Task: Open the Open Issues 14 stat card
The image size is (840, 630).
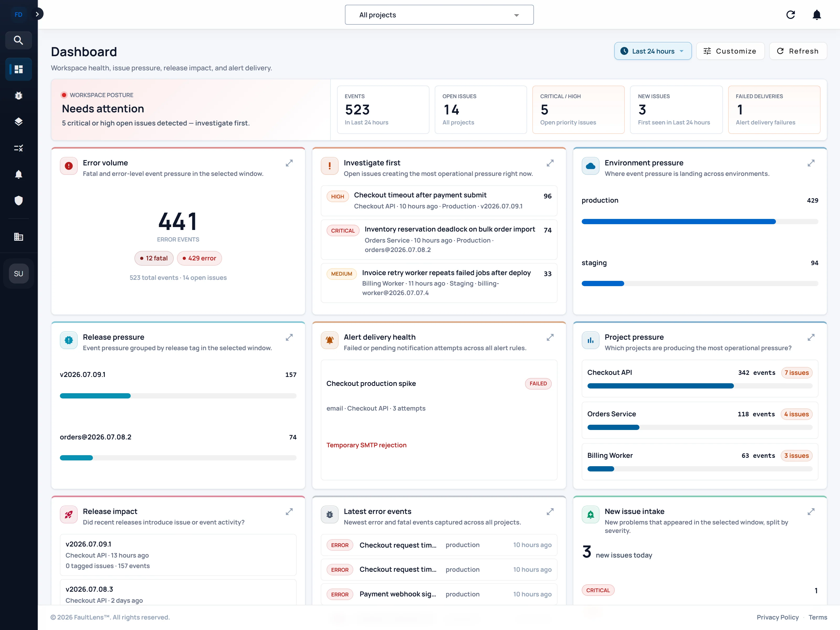Action: click(481, 110)
